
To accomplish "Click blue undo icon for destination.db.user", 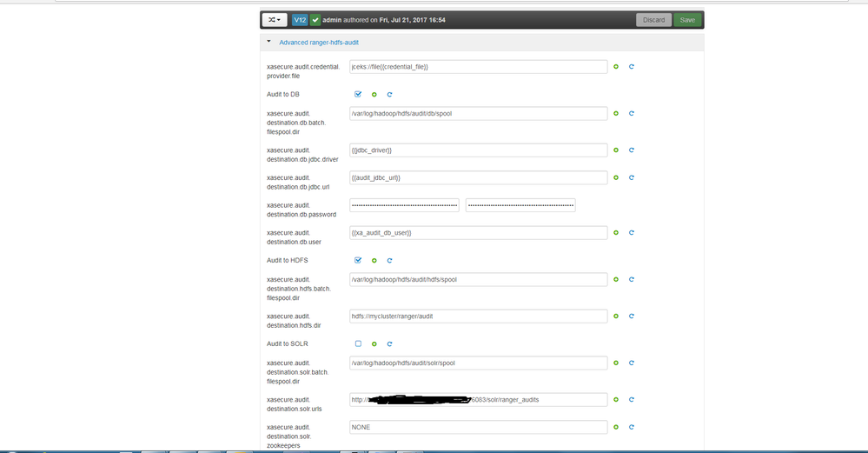I will (x=631, y=233).
